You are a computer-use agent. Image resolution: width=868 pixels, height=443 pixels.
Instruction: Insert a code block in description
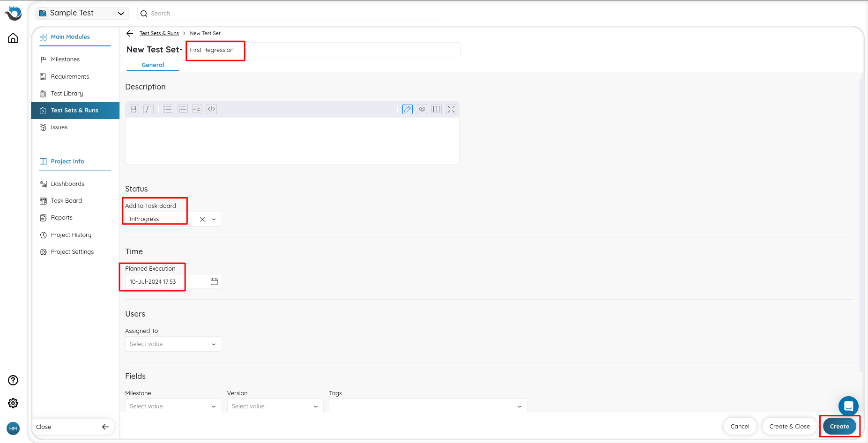(212, 109)
